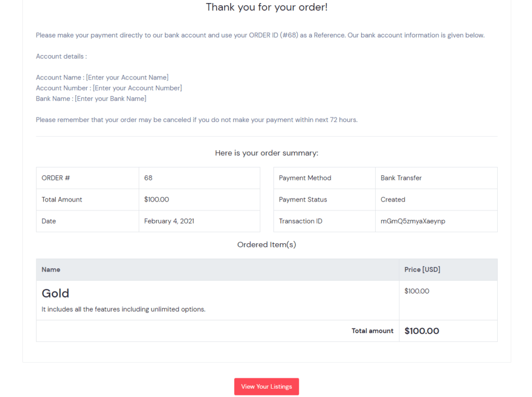The height and width of the screenshot is (397, 532).
Task: Click the bold $100.00 total in the items table
Action: [x=422, y=331]
